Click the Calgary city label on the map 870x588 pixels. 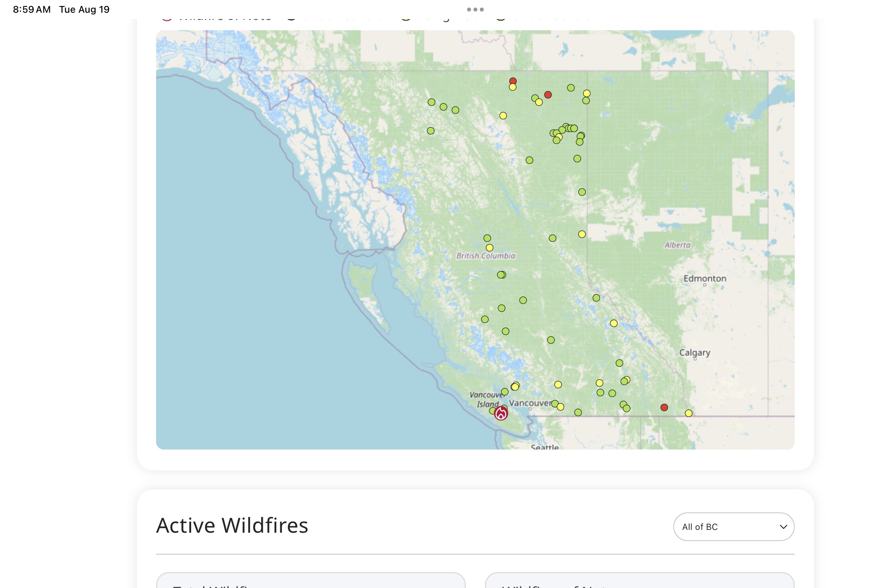point(695,353)
